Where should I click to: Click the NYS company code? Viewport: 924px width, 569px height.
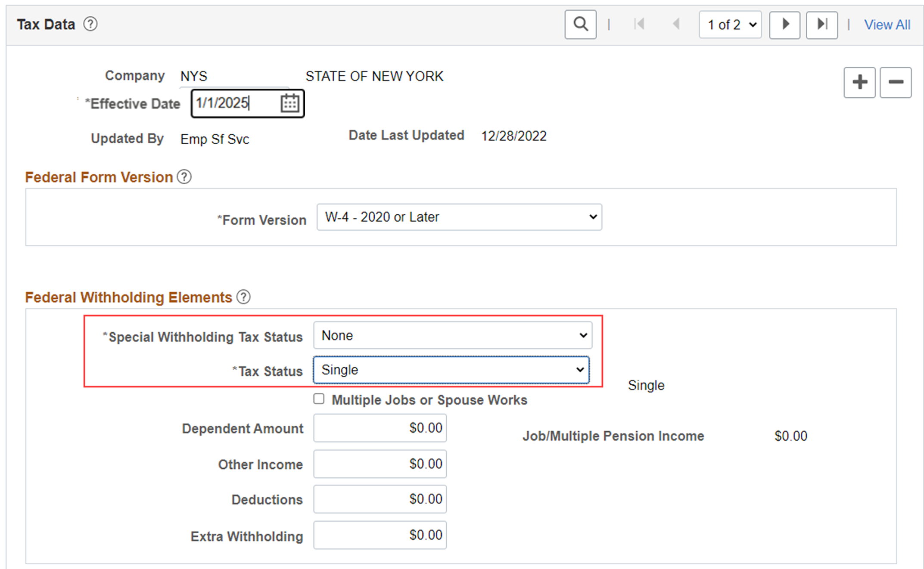coord(194,76)
